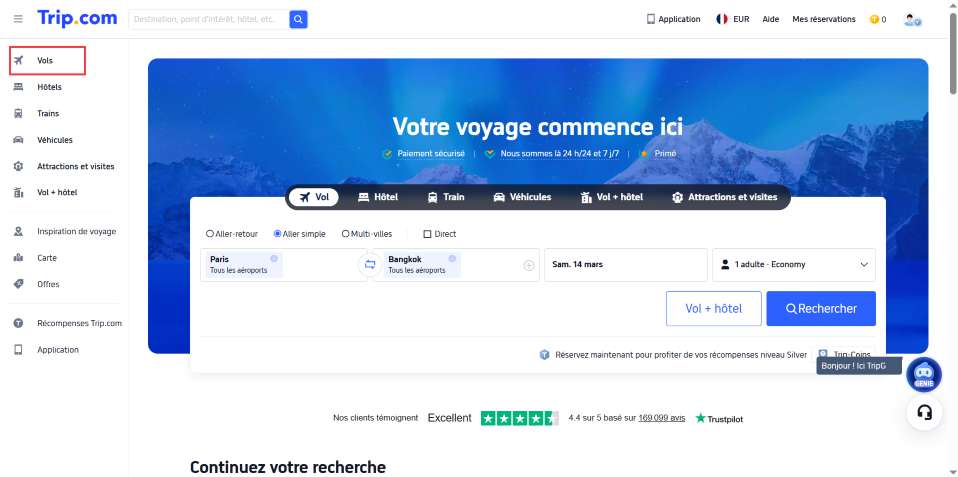This screenshot has width=958, height=477.
Task: Open Vols in the sidebar menu
Action: (47, 60)
